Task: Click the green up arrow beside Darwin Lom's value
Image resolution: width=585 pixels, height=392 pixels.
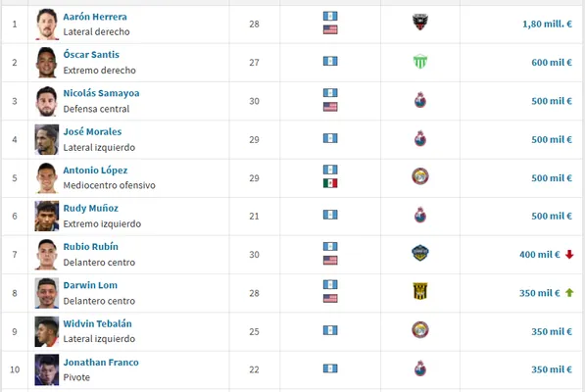Action: point(569,293)
